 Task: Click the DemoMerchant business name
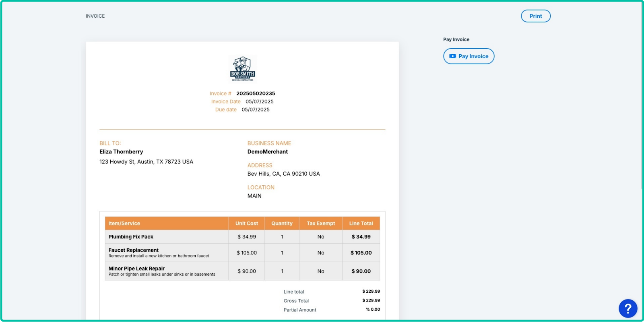268,152
